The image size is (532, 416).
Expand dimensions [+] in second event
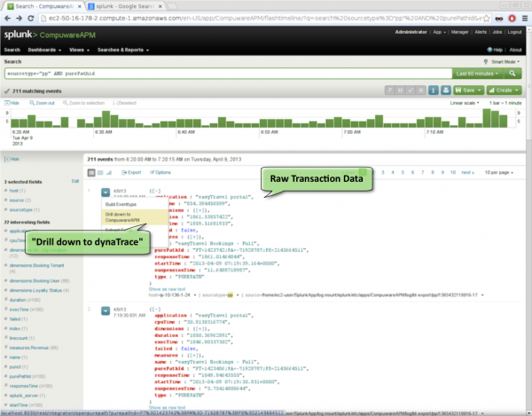201,328
